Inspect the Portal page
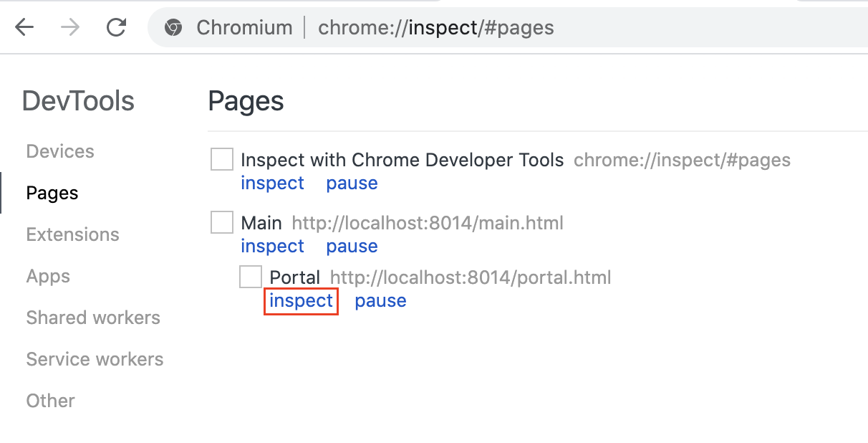 click(301, 300)
